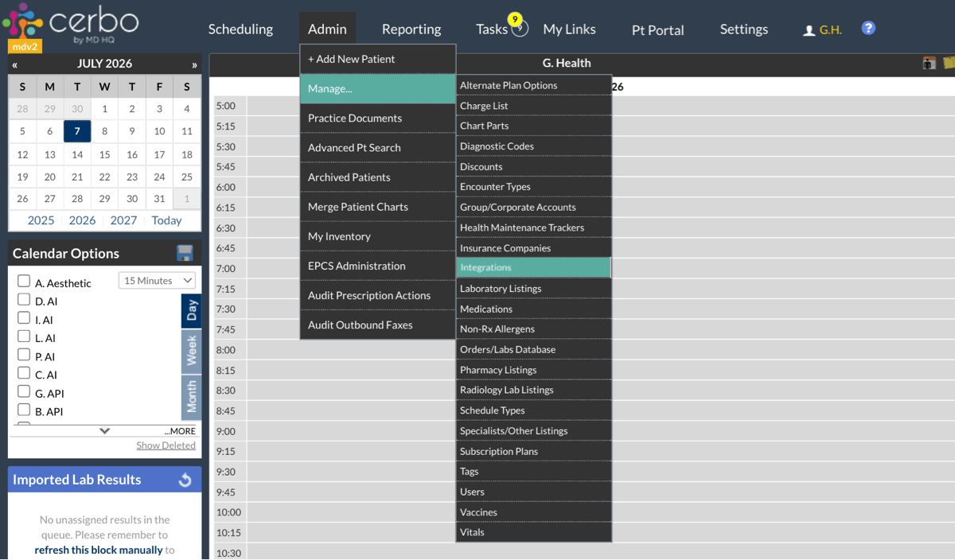955x560 pixels.
Task: Go to previous month with left double arrow
Action: pos(14,64)
